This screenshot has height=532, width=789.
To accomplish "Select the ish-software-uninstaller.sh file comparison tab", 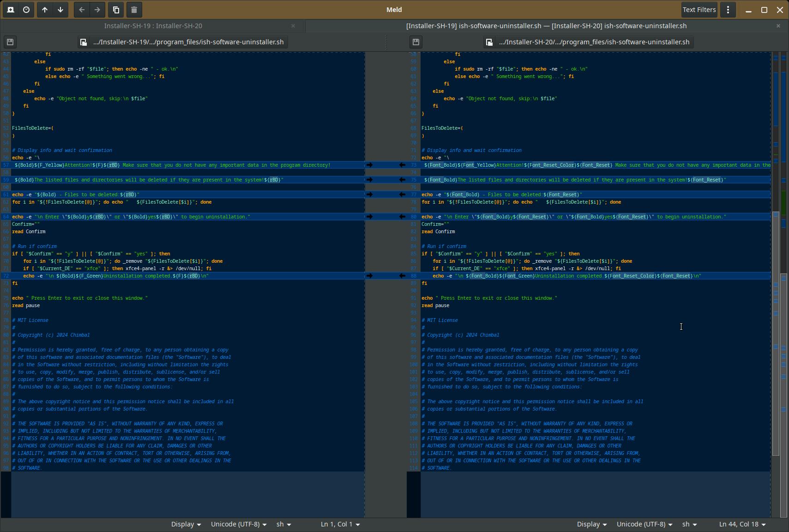I will [x=546, y=26].
